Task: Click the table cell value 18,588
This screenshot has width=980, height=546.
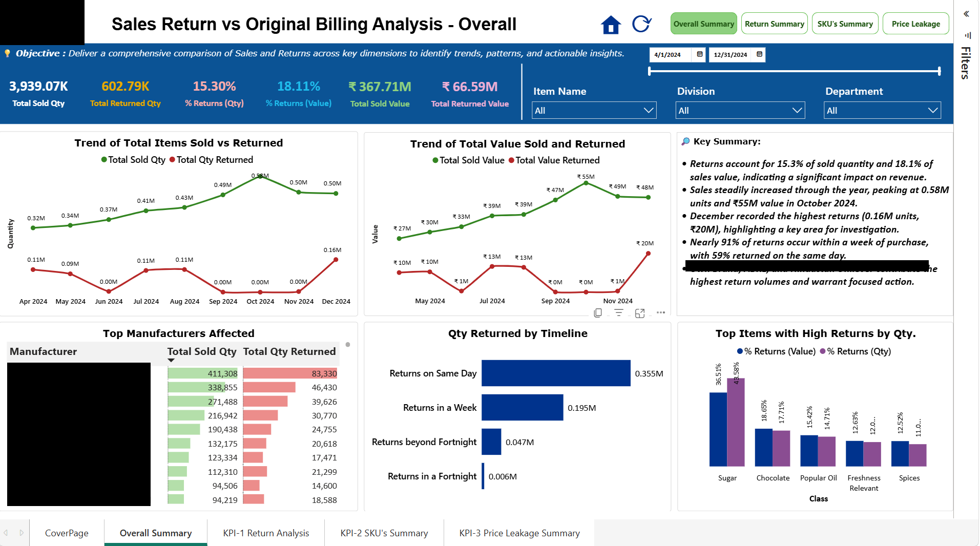Action: coord(324,500)
